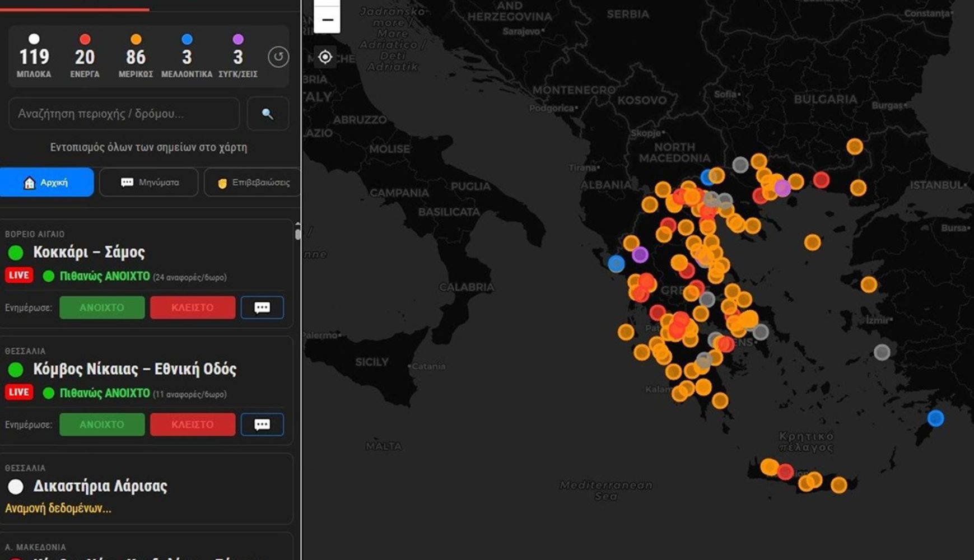This screenshot has height=560, width=974.
Task: Open the comments icon for Κοκκάρι – Σάμος
Action: click(262, 307)
